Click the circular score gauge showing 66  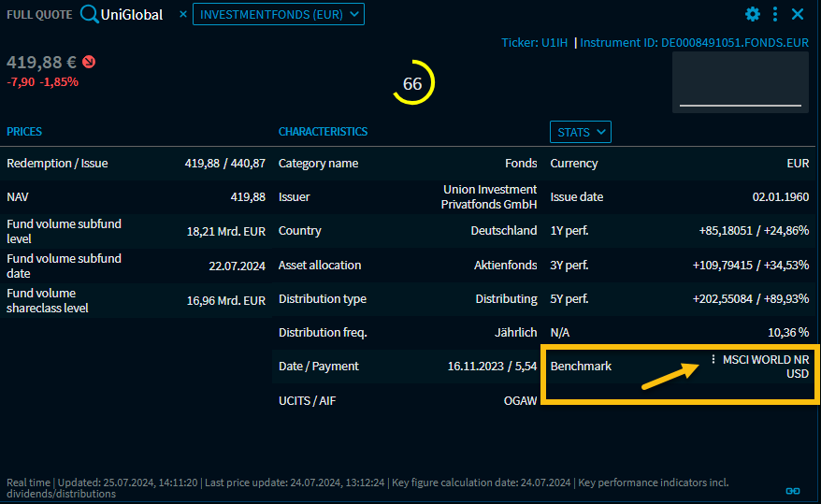point(412,83)
